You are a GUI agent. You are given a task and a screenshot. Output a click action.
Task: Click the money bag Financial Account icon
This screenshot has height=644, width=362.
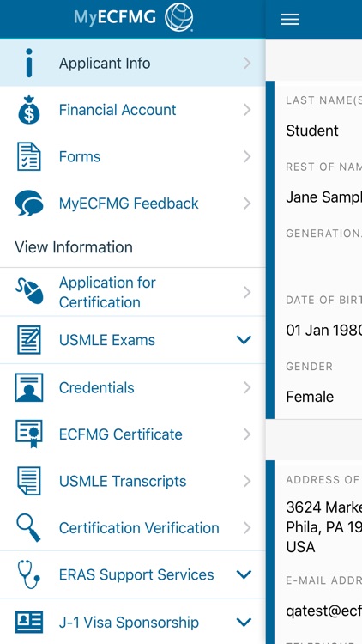point(29,110)
